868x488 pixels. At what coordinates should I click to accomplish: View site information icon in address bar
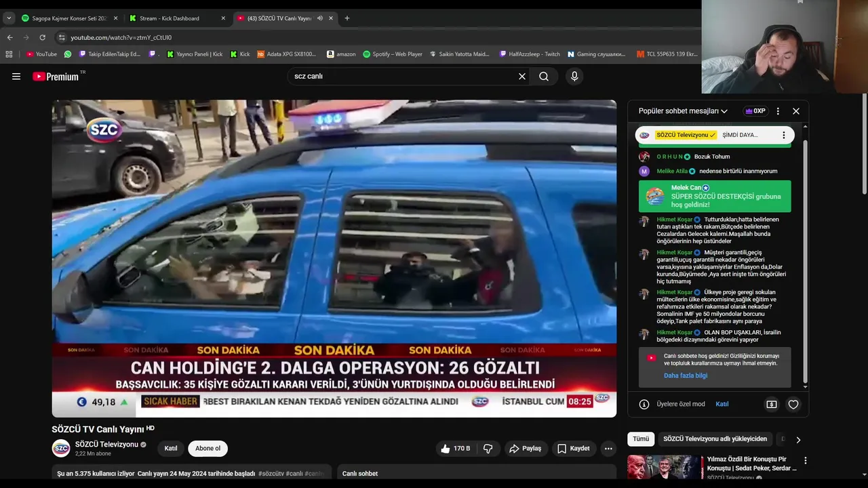click(62, 37)
